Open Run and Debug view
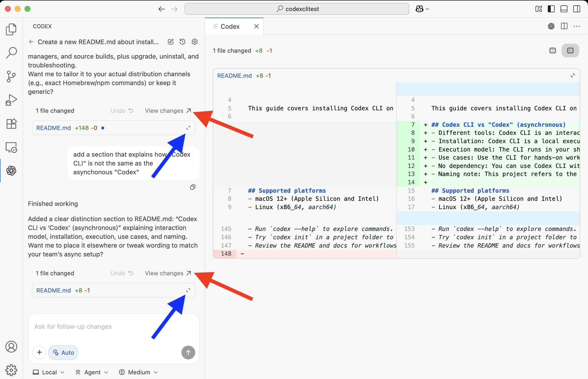 coord(11,100)
